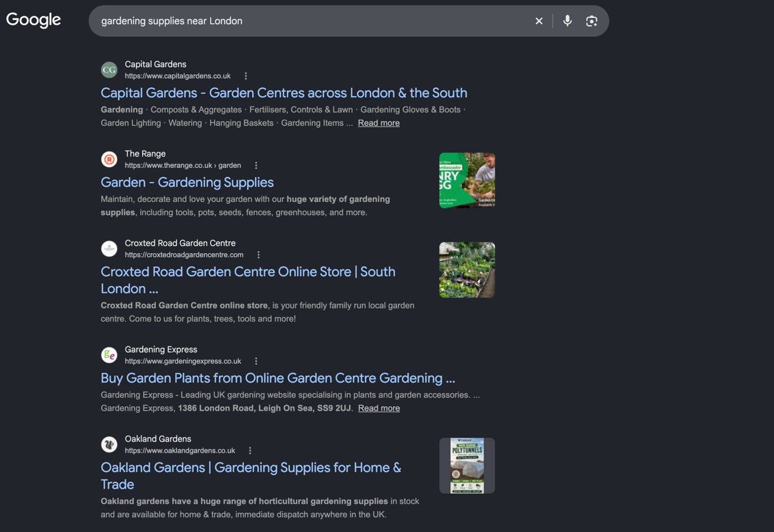Clear the search query with X
The height and width of the screenshot is (532, 774).
click(x=539, y=21)
